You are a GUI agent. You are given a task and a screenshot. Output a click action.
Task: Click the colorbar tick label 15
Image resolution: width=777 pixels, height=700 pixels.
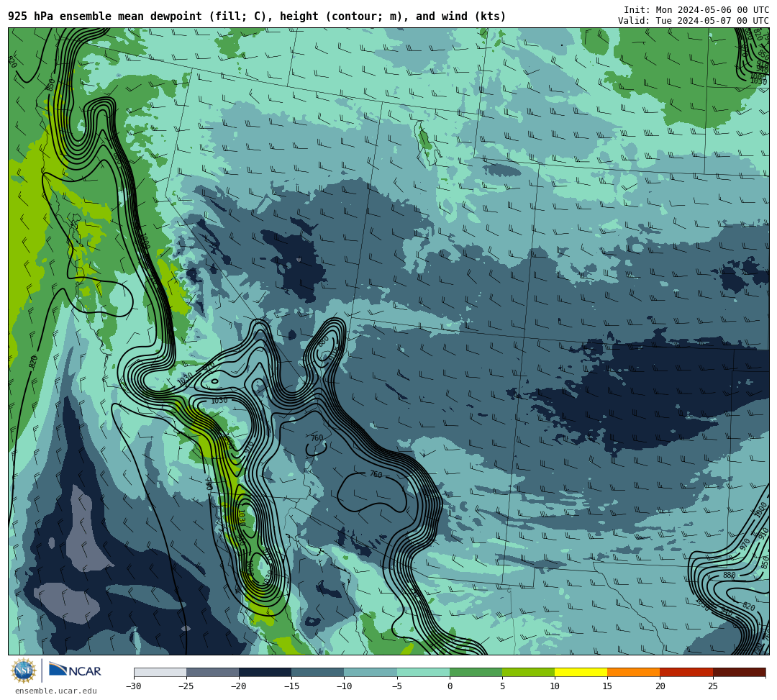click(607, 686)
